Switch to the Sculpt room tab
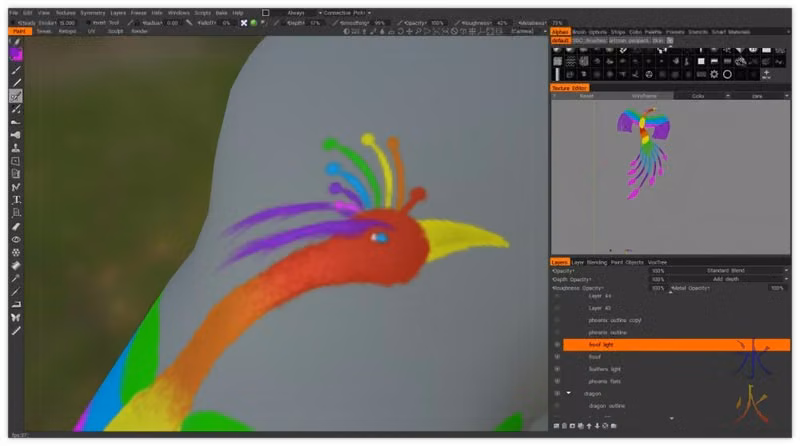 click(x=115, y=31)
